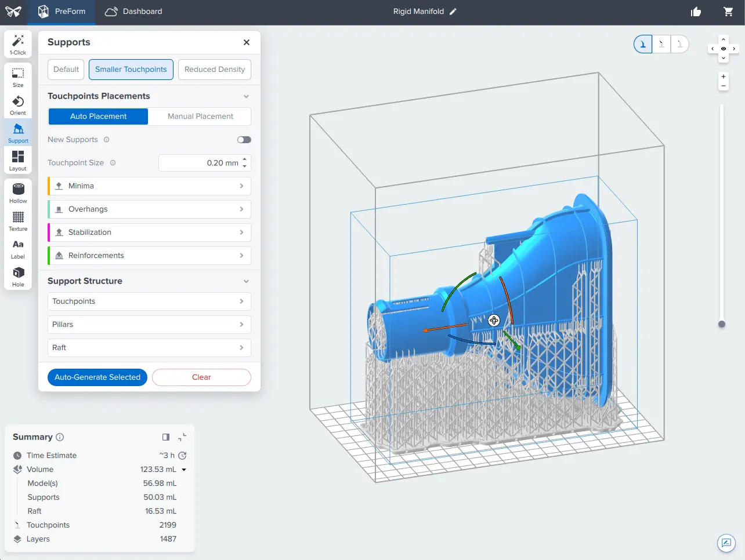Image resolution: width=745 pixels, height=560 pixels.
Task: Open the Pillars settings
Action: (x=149, y=324)
